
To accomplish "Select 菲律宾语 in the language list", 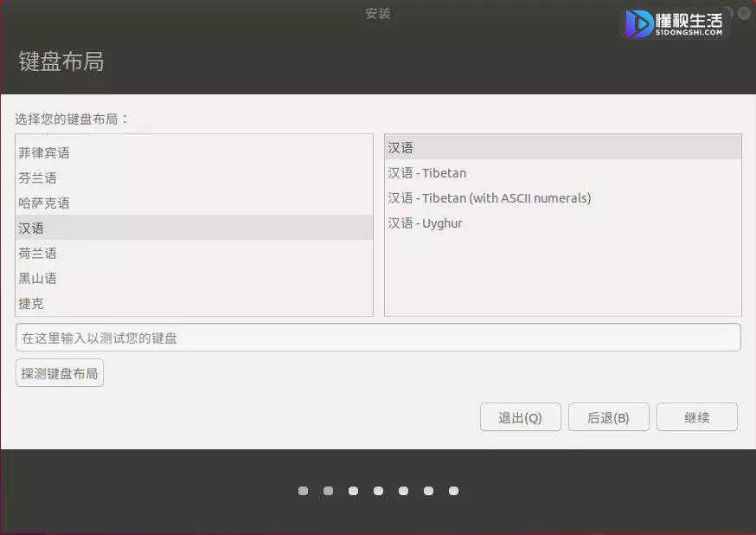I will (194, 153).
